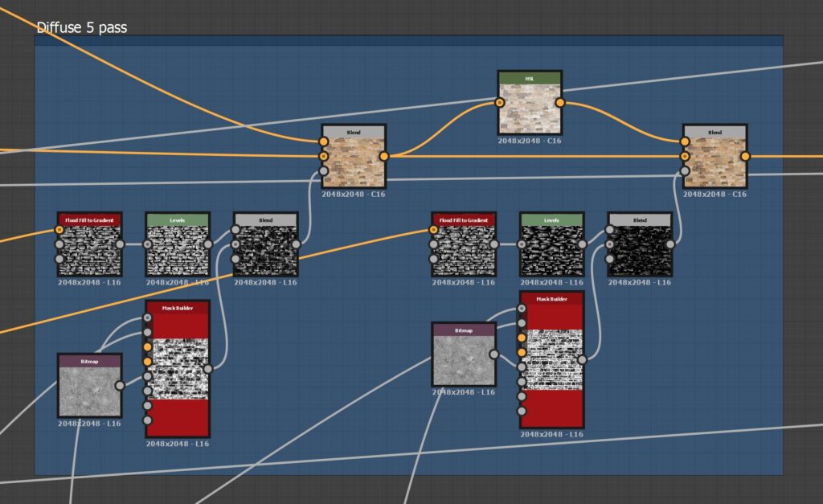The image size is (823, 504).
Task: Select the dark Blend node left of center
Action: [x=264, y=245]
